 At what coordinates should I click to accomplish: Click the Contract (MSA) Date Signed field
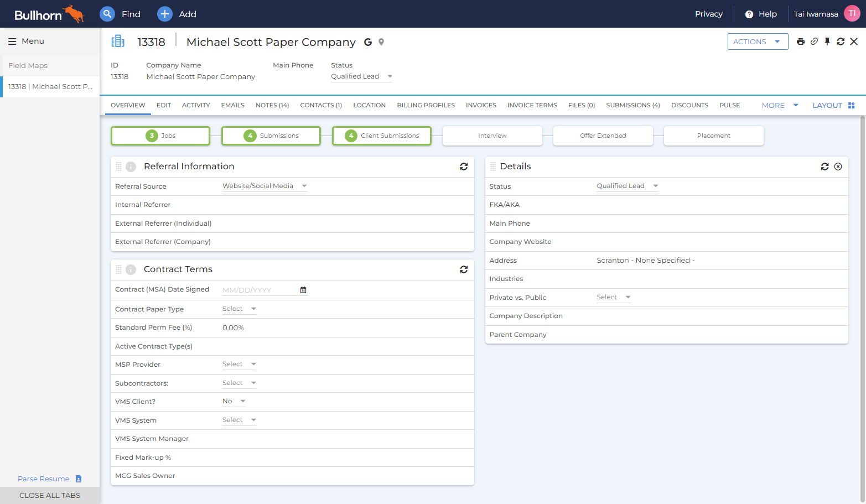(x=265, y=290)
